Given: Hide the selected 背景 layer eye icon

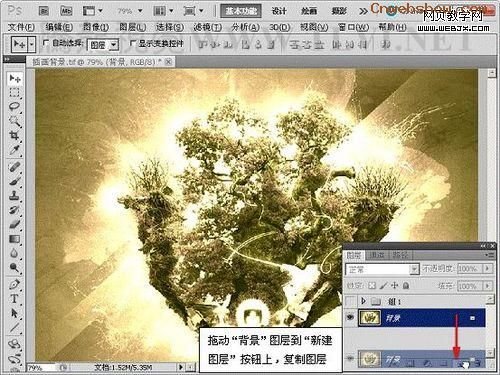Looking at the screenshot, I should pos(350,317).
